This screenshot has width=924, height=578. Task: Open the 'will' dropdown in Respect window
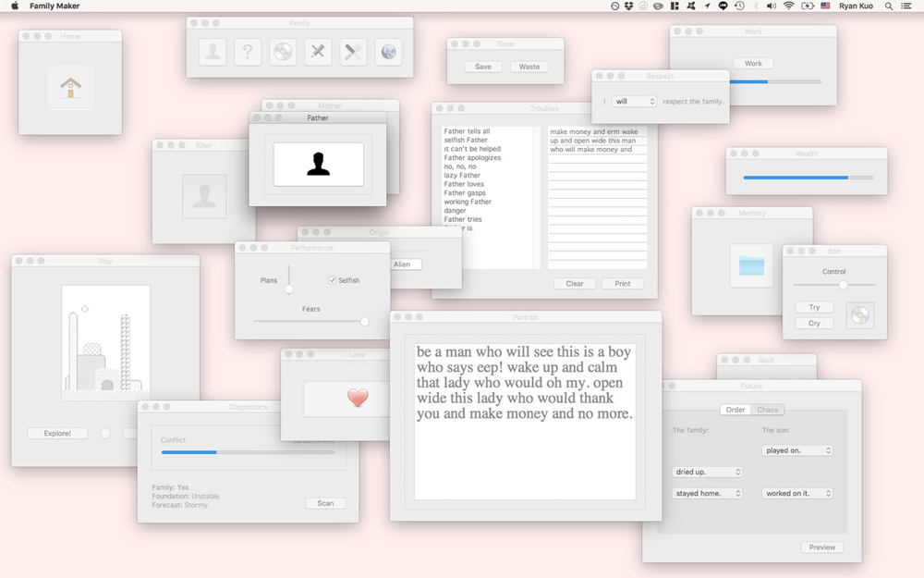point(634,102)
